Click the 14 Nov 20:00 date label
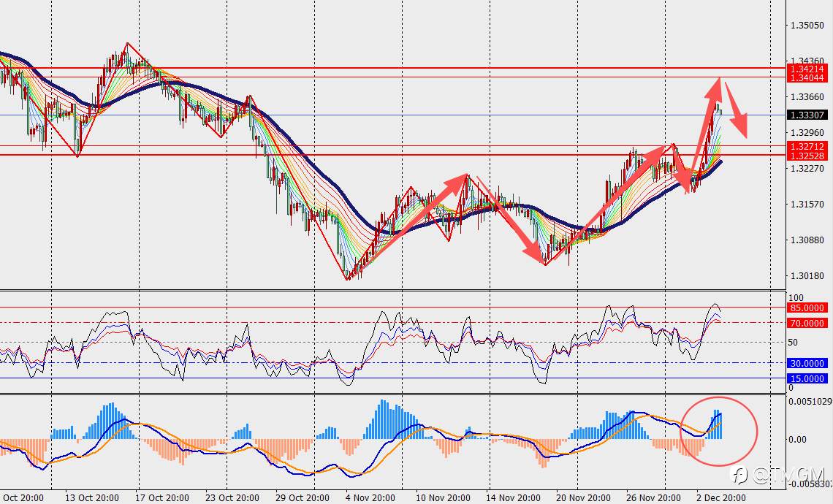The width and height of the screenshot is (833, 504). [513, 498]
